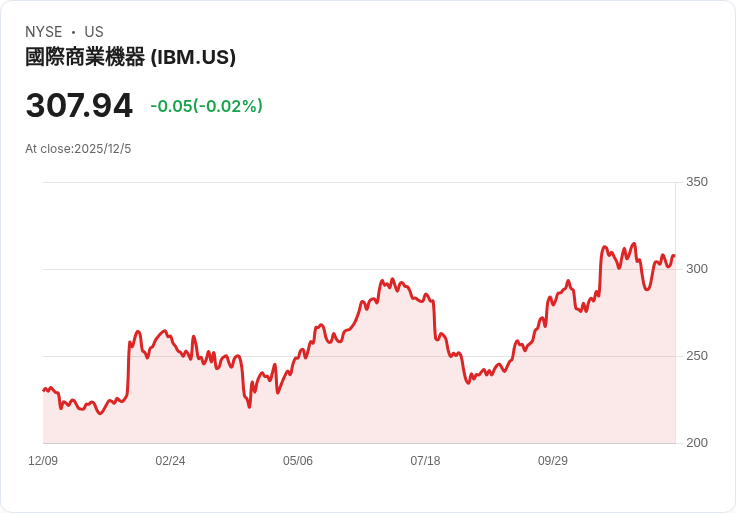Click the 250 y-axis label
736x513 pixels.
pyautogui.click(x=696, y=356)
